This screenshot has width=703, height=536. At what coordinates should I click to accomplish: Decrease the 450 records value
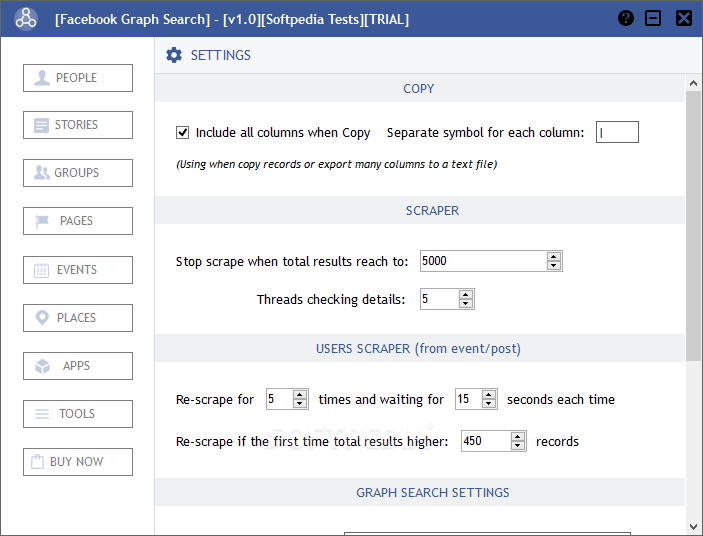(x=517, y=445)
